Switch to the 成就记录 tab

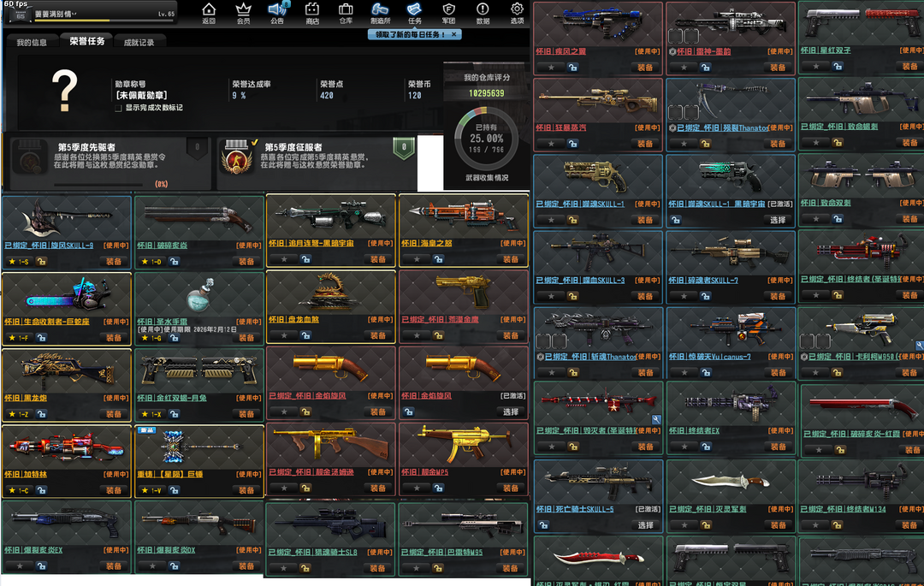[x=139, y=42]
